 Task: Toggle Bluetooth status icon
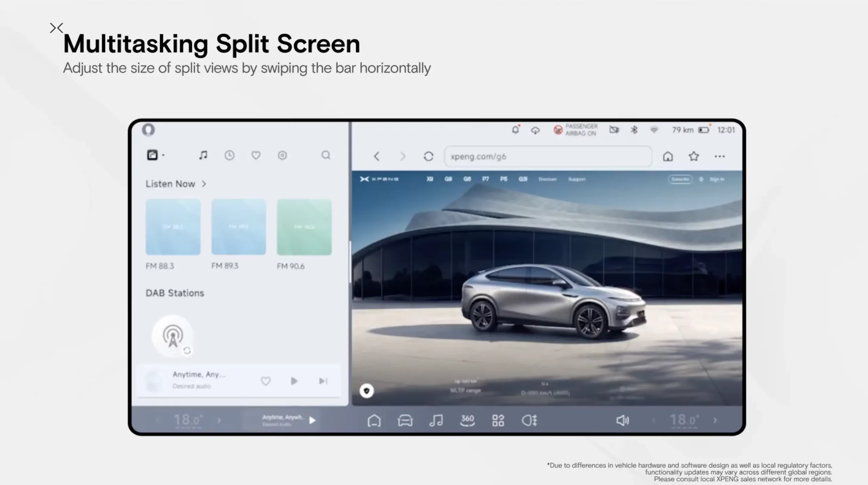click(x=634, y=130)
